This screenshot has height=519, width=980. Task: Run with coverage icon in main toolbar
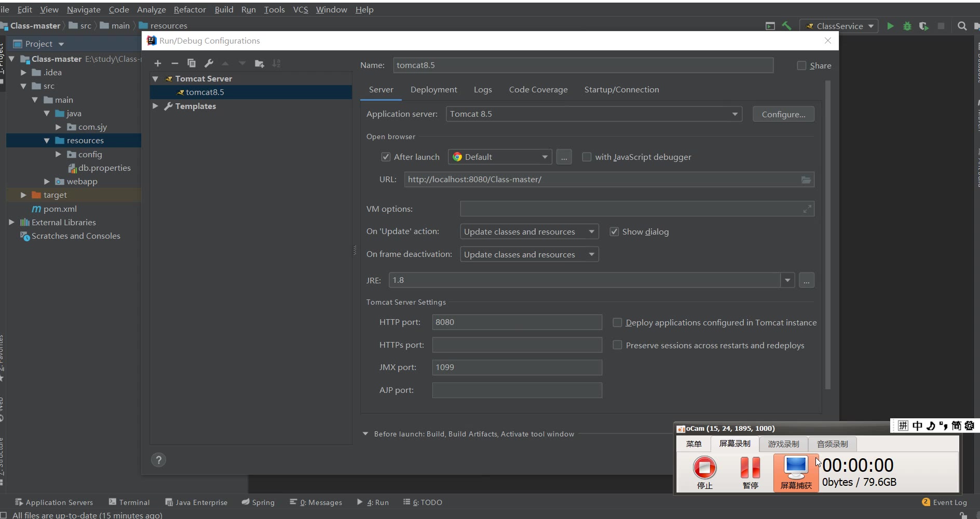click(924, 26)
